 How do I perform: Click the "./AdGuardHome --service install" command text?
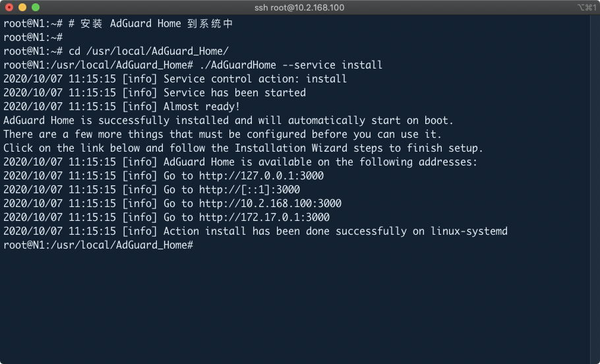tap(290, 65)
